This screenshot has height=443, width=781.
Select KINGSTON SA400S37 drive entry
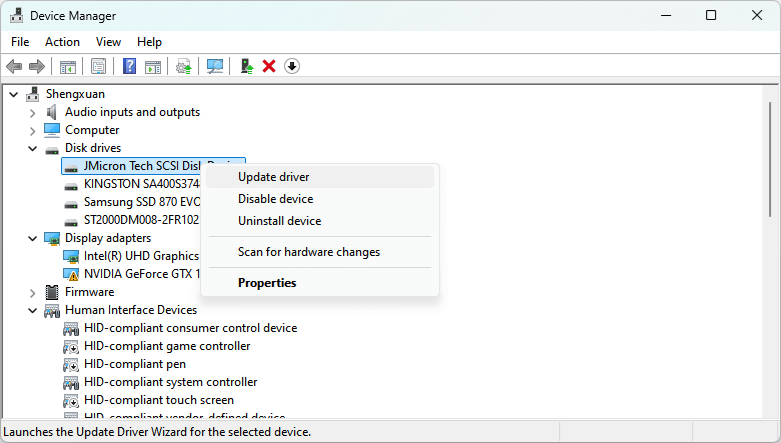[141, 184]
